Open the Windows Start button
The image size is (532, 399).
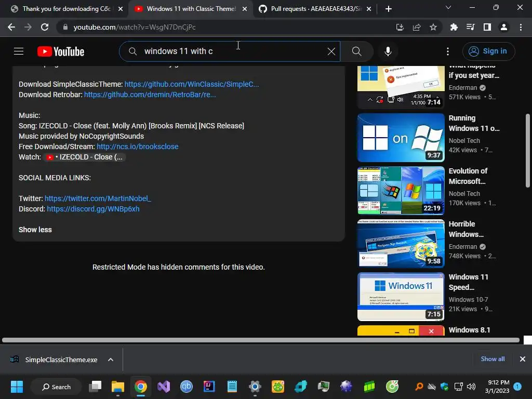tap(17, 387)
